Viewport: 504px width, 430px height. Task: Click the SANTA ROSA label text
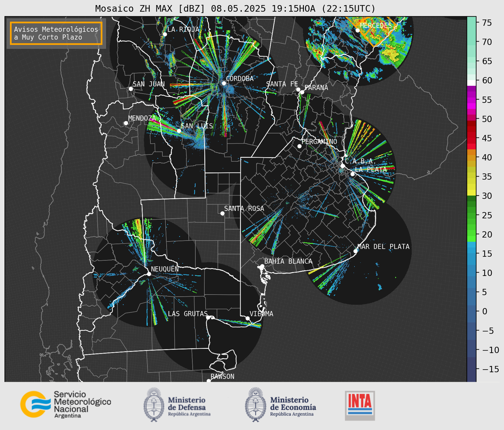pyautogui.click(x=244, y=209)
